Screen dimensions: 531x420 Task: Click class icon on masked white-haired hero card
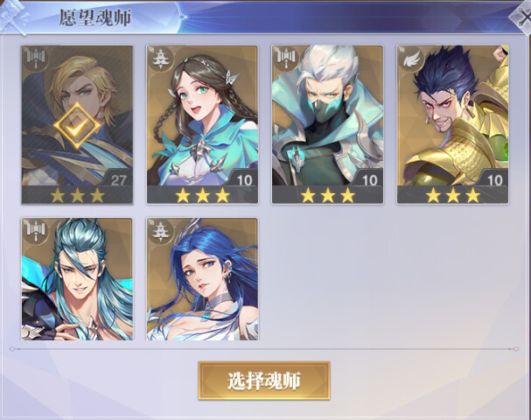click(x=286, y=59)
